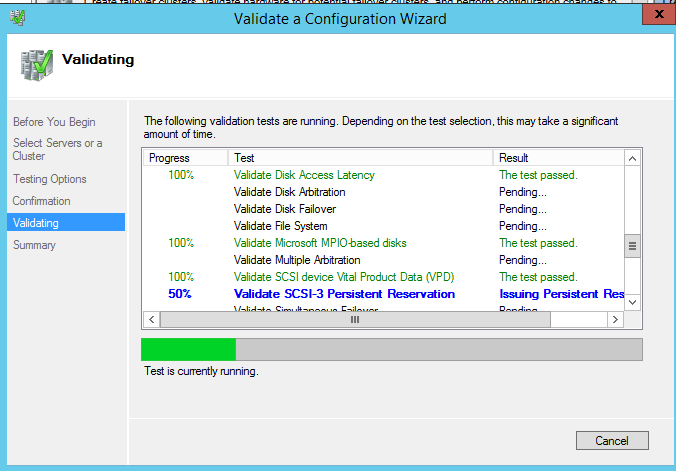Open the Summary step

(34, 245)
